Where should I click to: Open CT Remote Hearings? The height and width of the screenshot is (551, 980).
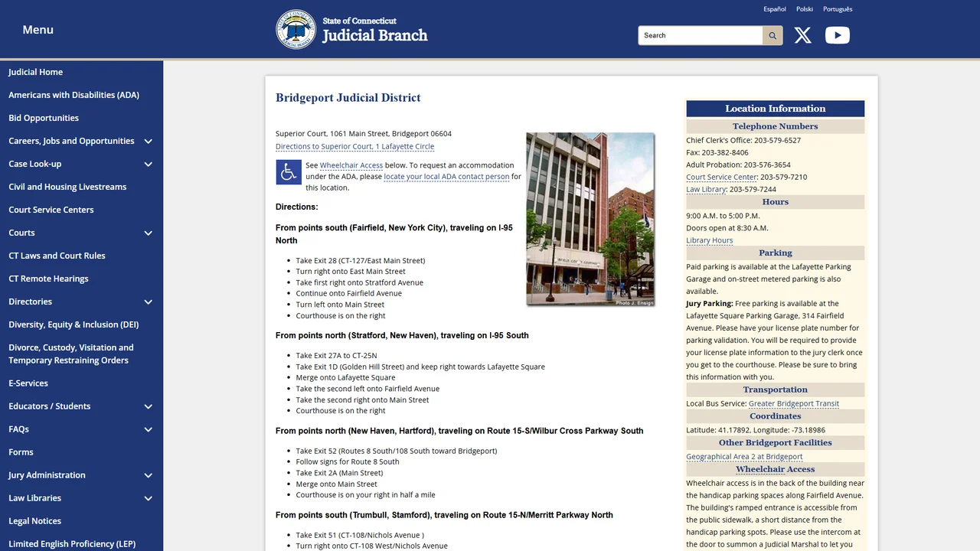pyautogui.click(x=48, y=279)
